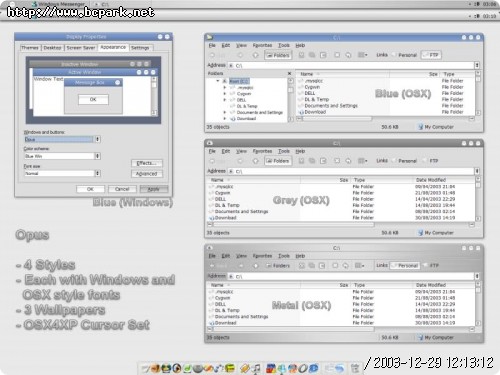This screenshot has height=375, width=500.
Task: Switch to Themes tab
Action: 30,48
